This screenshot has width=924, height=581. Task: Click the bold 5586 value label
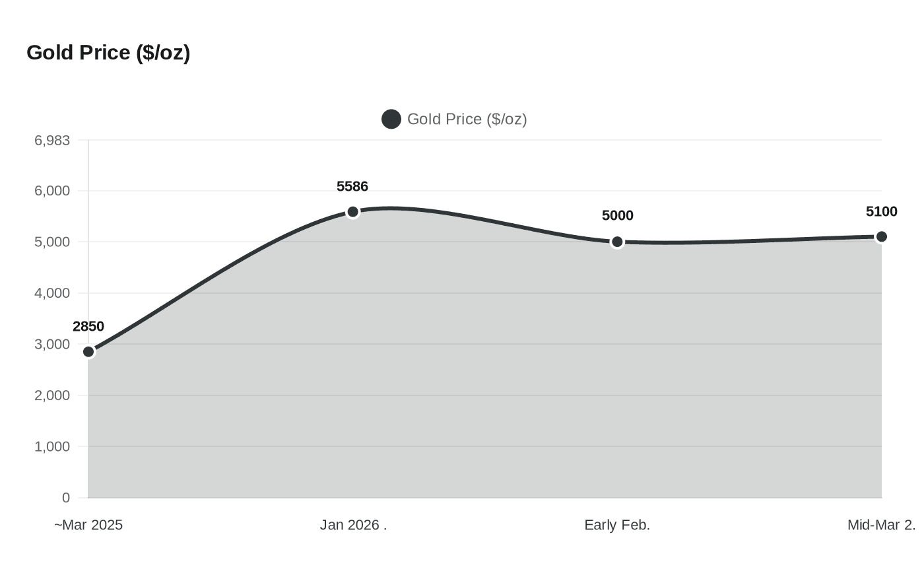(352, 186)
